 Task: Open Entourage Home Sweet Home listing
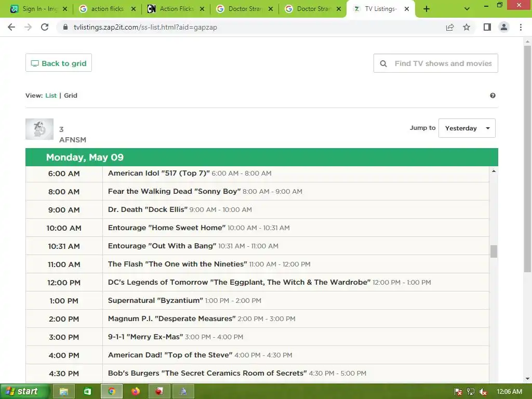(167, 228)
